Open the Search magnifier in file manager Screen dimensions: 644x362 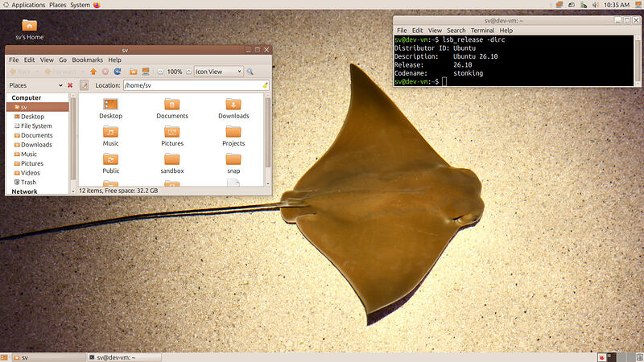[250, 72]
